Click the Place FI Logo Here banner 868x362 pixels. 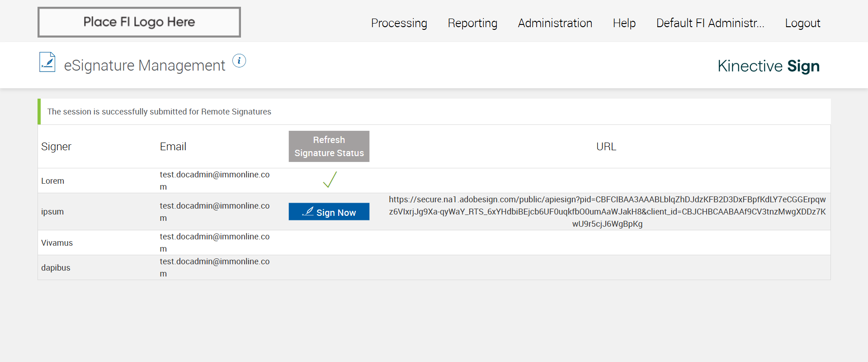pyautogui.click(x=139, y=22)
